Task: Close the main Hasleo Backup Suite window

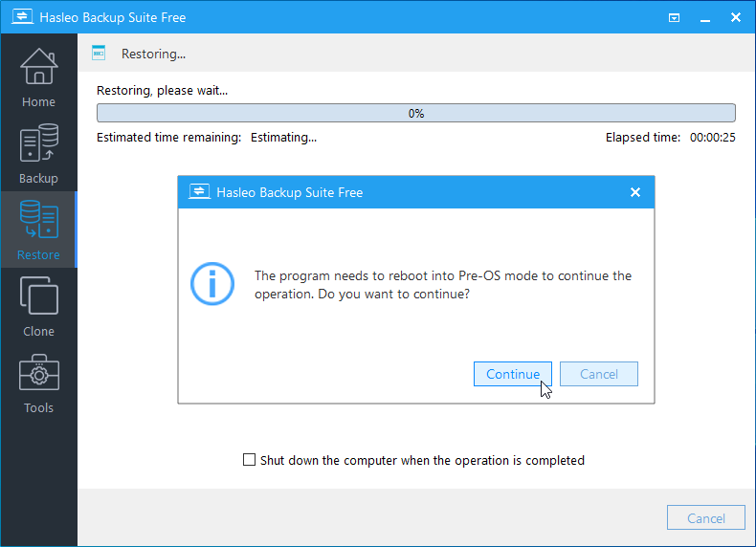Action: 735,17
